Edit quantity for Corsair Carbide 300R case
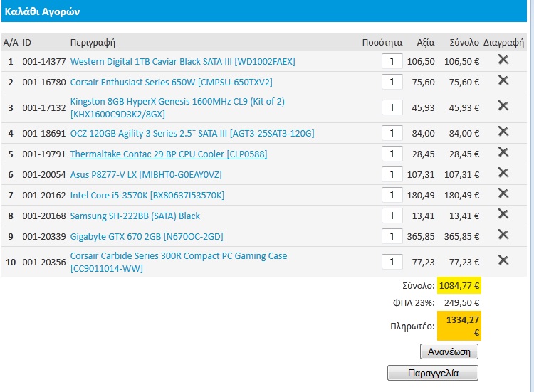This screenshot has width=534, height=392. tap(392, 262)
